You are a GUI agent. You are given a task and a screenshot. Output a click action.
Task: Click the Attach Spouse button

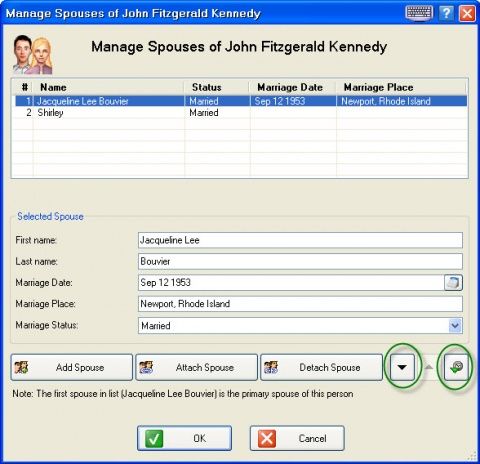pos(197,367)
